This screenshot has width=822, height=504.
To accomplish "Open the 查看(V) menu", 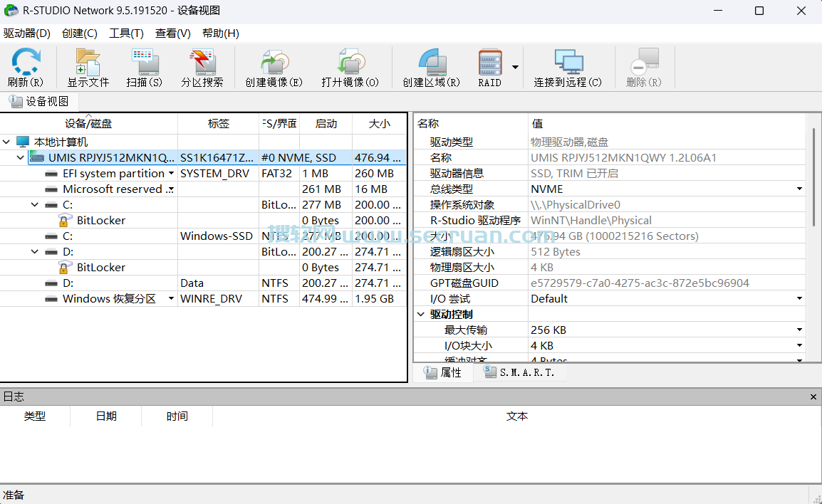I will point(173,33).
